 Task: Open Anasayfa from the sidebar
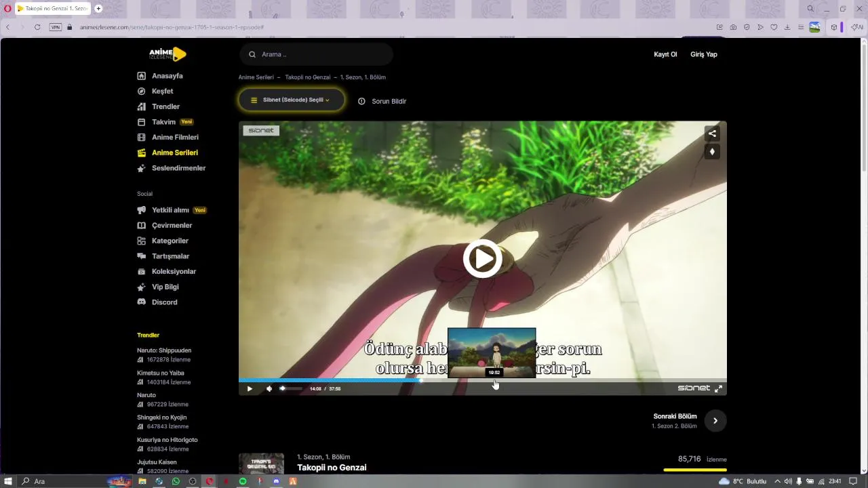pyautogui.click(x=160, y=76)
